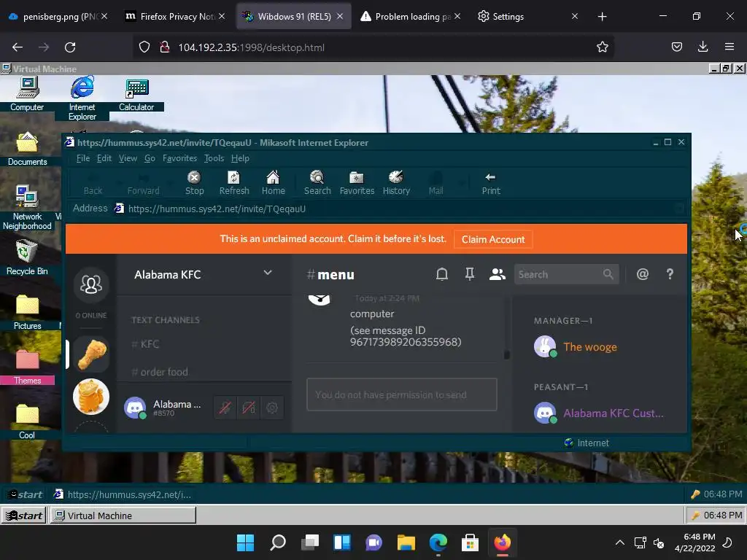The width and height of the screenshot is (747, 560).
Task: Open Cool folder on VM desktop
Action: (27, 421)
